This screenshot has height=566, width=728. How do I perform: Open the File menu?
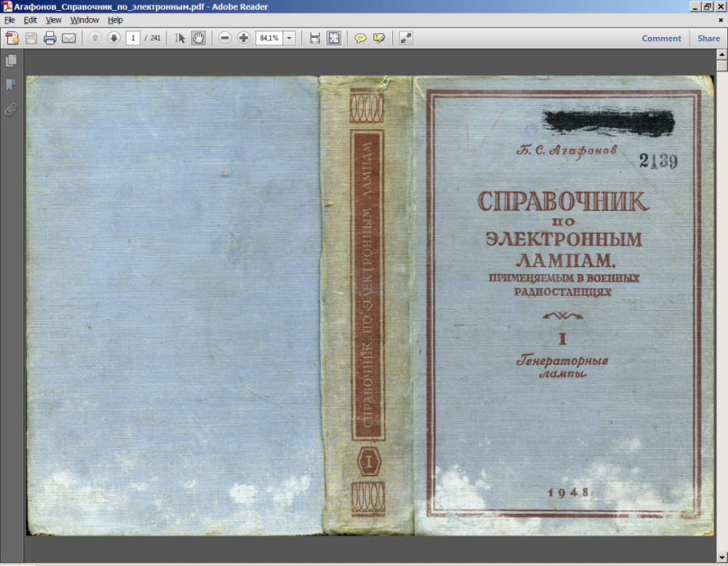click(9, 20)
